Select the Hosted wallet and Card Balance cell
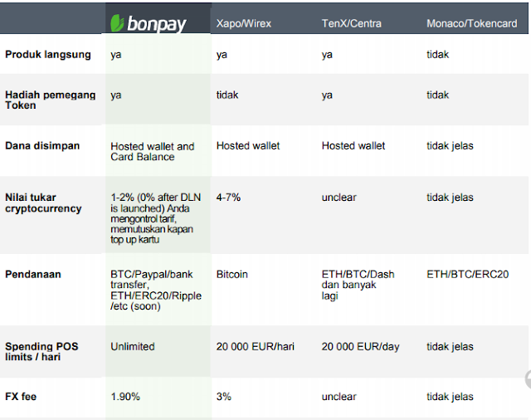 pyautogui.click(x=153, y=151)
